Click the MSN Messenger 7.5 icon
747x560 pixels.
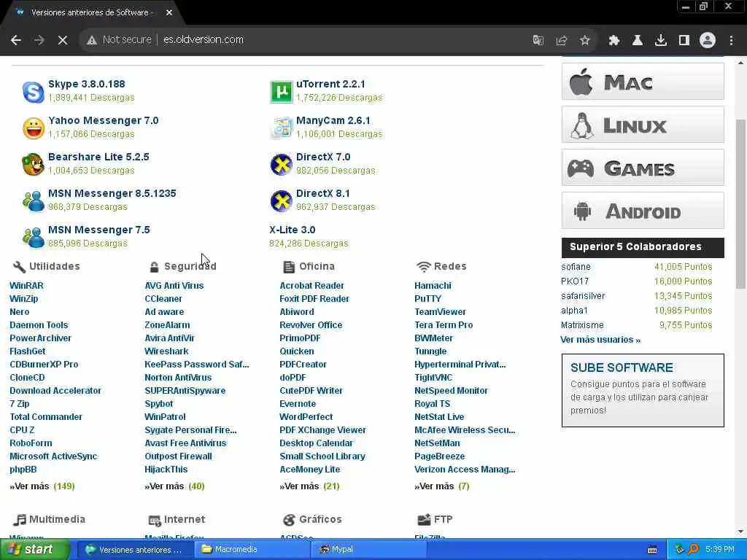[34, 237]
